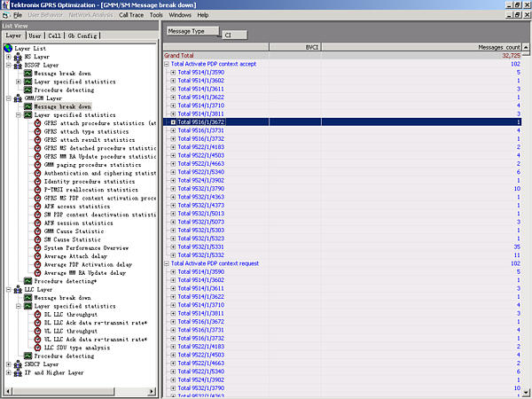The height and width of the screenshot is (399, 532).
Task: Click System Performance Overview icon
Action: [37, 248]
